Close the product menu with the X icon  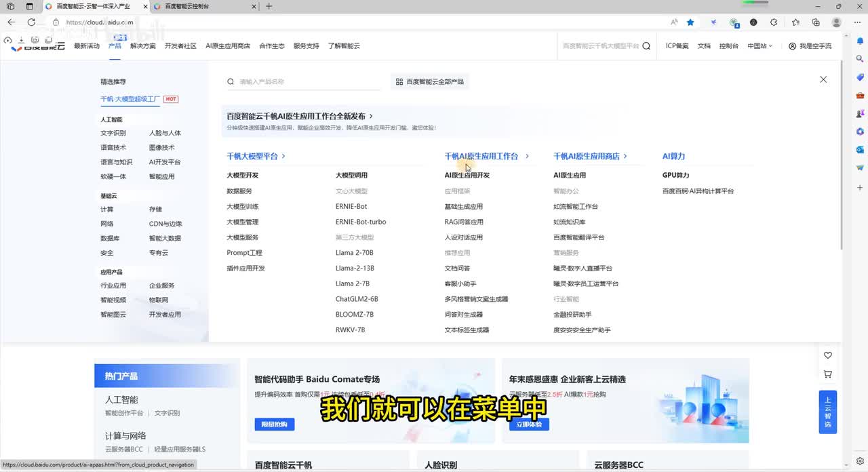(823, 79)
